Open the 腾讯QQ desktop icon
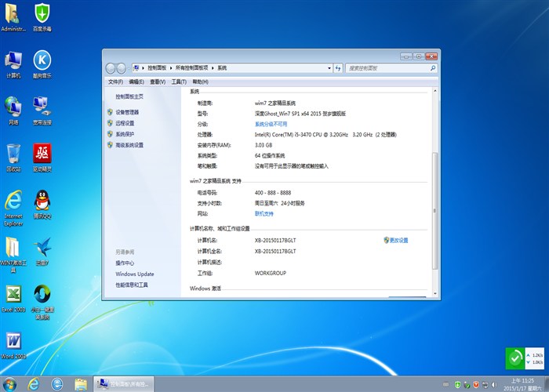The width and height of the screenshot is (549, 392). [x=42, y=202]
